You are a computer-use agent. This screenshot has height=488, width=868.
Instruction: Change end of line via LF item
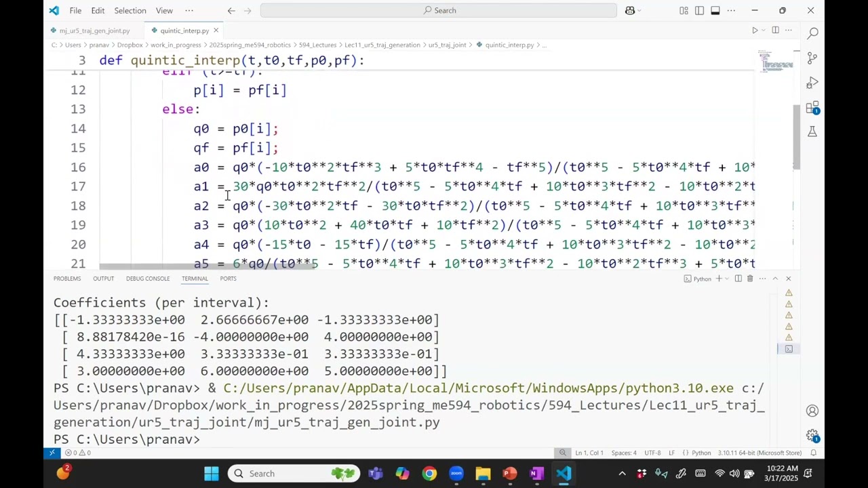tap(672, 453)
